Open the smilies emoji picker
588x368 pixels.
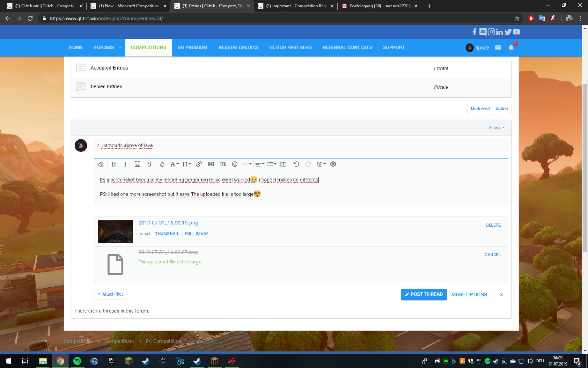(235, 164)
